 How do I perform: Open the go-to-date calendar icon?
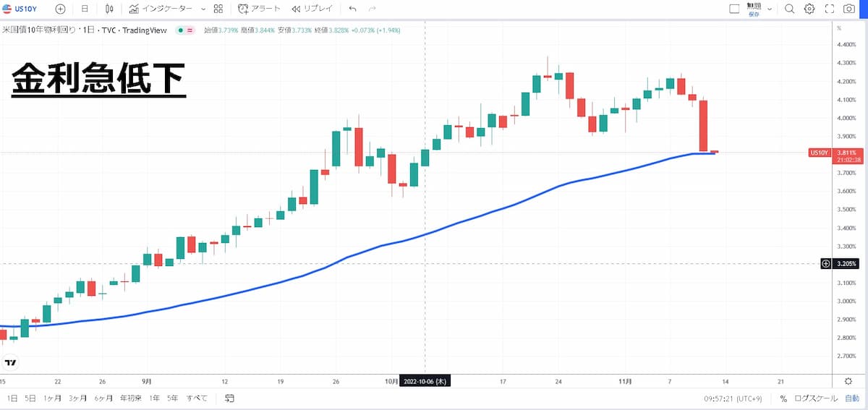point(229,398)
